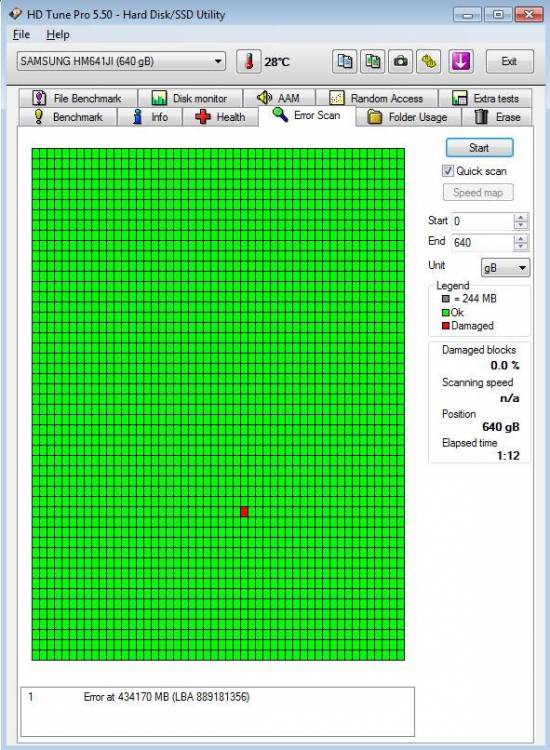Disable the Quick scan checkbox

pyautogui.click(x=448, y=171)
